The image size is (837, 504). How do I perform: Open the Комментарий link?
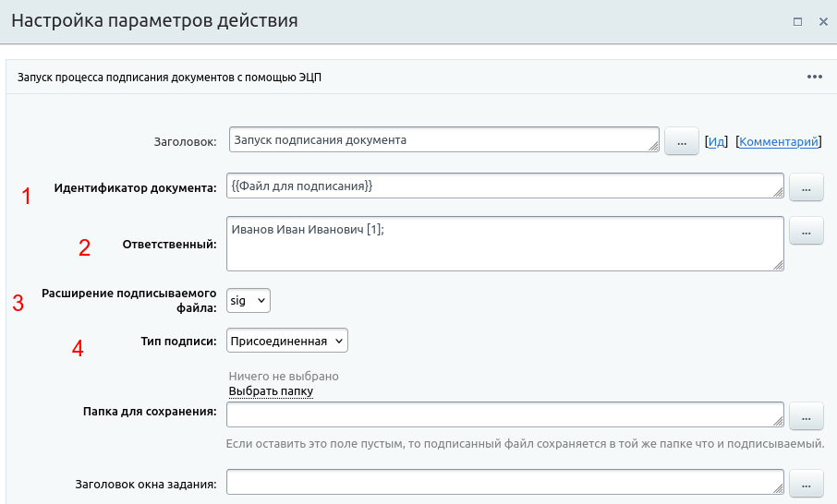pos(779,142)
